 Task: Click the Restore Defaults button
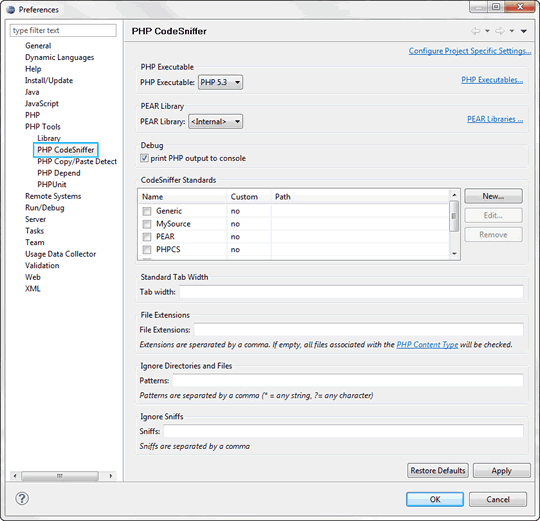click(x=438, y=470)
